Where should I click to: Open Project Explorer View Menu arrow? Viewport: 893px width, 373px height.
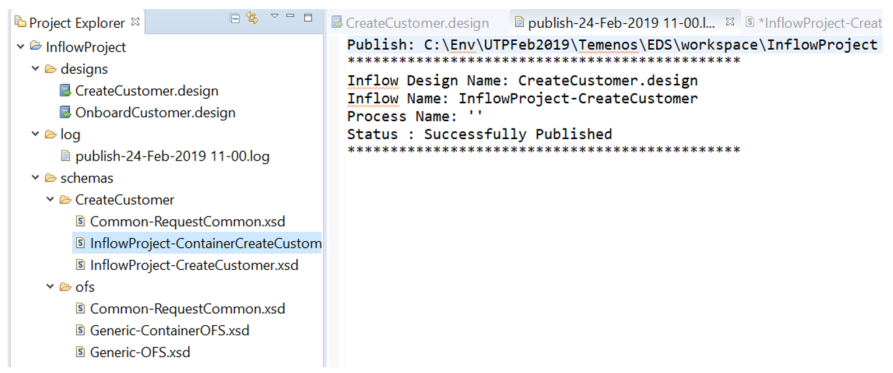tap(275, 16)
